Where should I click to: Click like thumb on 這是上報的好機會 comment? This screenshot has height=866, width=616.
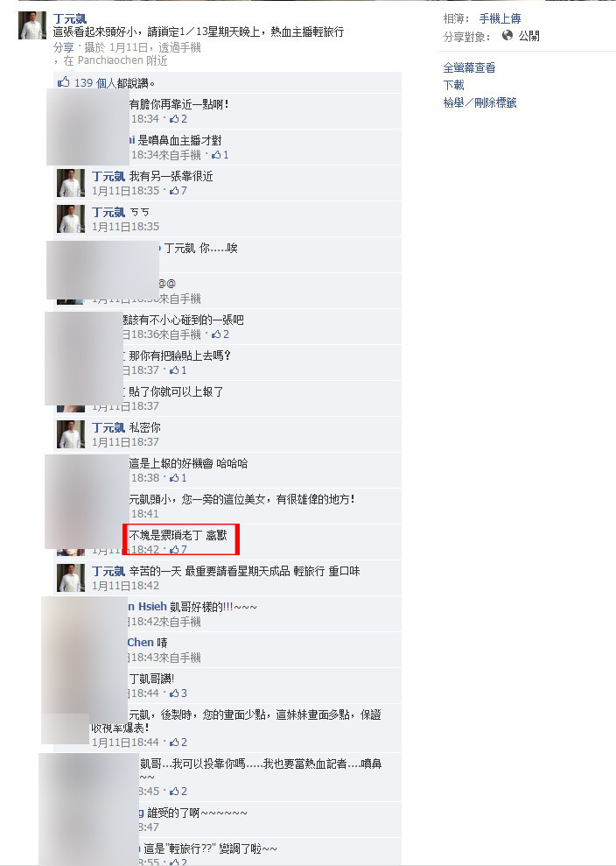[174, 478]
